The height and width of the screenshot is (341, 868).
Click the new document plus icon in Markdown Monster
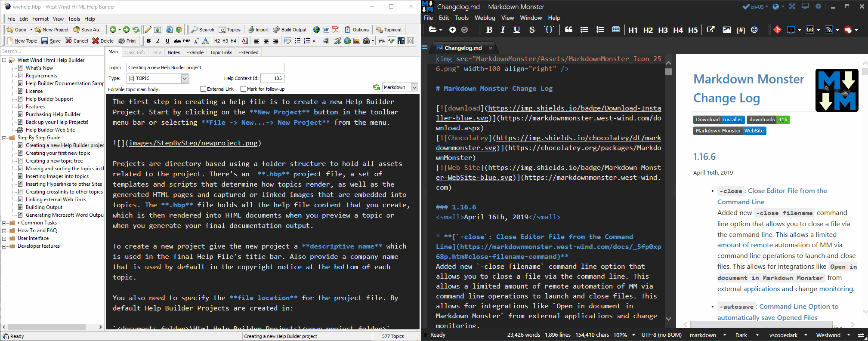pyautogui.click(x=452, y=30)
